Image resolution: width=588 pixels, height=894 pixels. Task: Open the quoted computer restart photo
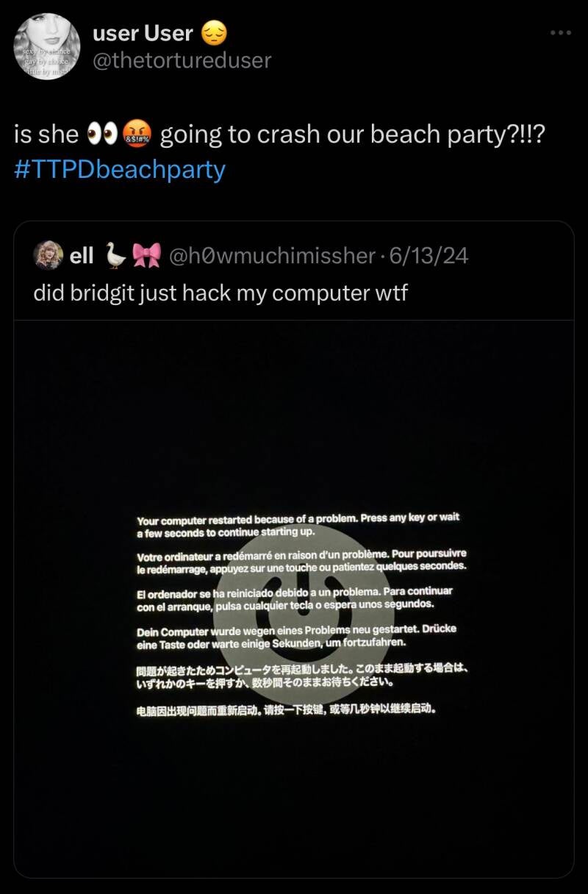[x=294, y=598]
